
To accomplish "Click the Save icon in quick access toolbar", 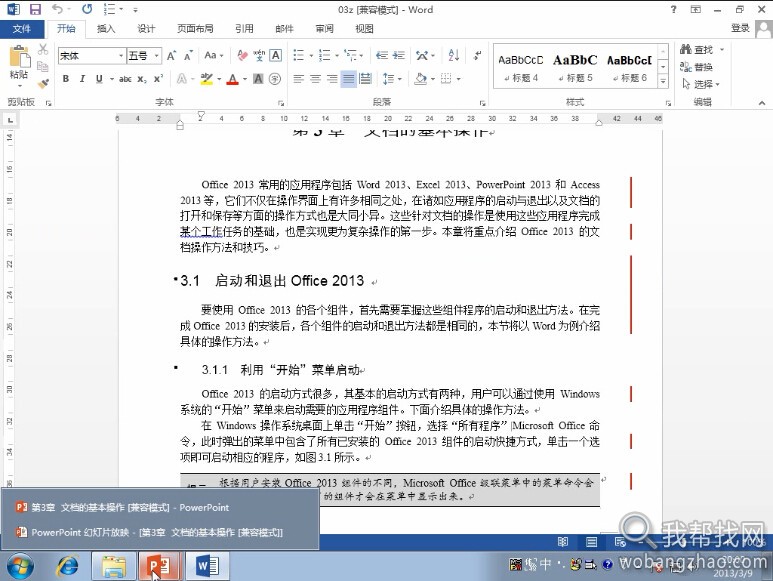I will point(35,9).
